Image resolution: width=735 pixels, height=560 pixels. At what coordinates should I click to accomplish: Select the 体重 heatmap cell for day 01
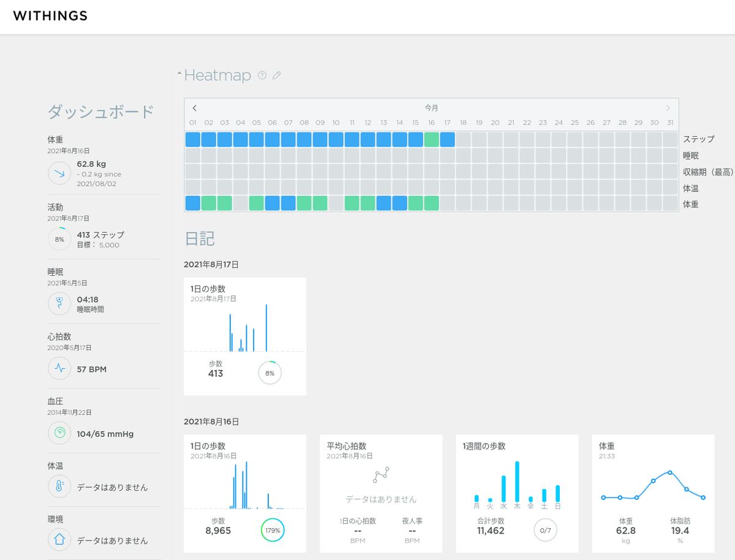(193, 203)
